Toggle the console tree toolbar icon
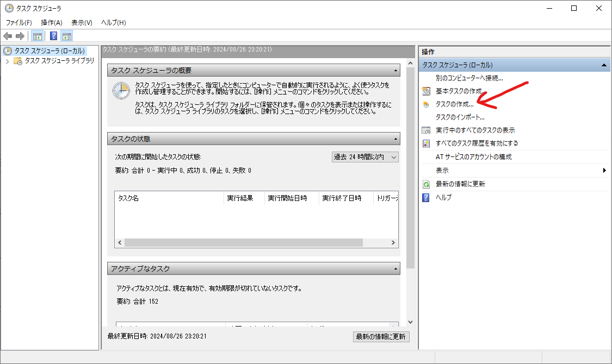Screen dimensions: 612x364 pos(36,35)
